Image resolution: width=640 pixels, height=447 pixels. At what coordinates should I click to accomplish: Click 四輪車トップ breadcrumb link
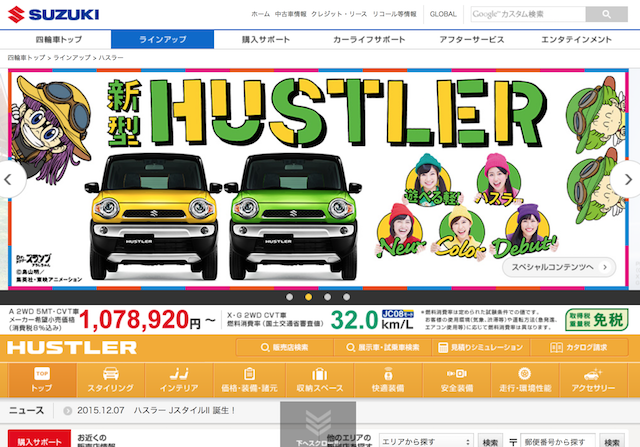(27, 58)
